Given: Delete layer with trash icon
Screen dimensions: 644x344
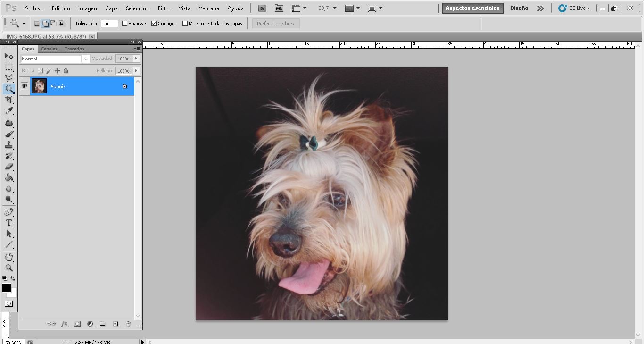Looking at the screenshot, I should tap(128, 324).
